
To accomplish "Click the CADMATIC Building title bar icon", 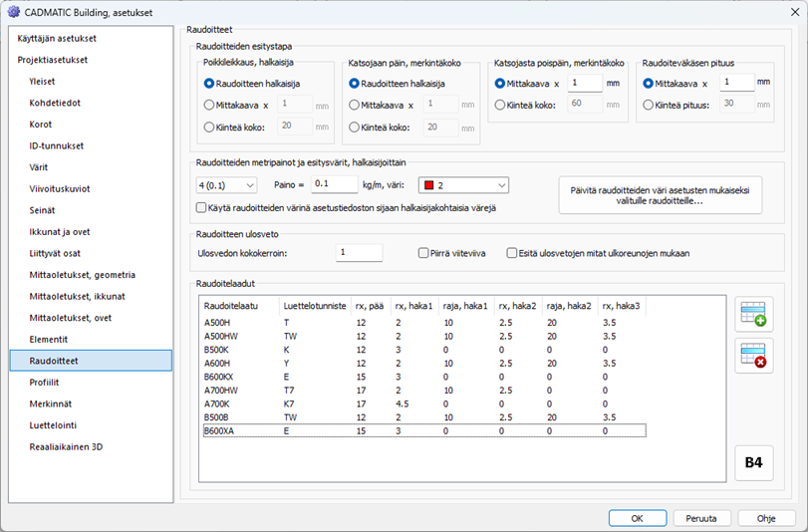I will 13,11.
